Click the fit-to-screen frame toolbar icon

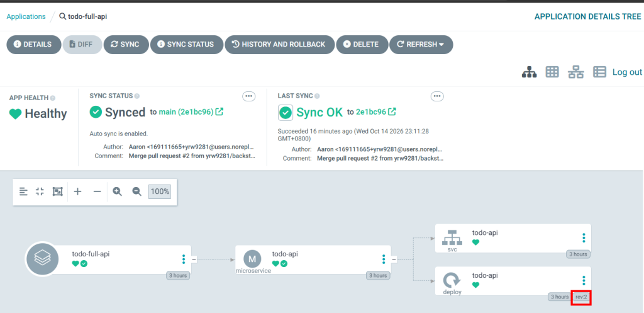[57, 191]
